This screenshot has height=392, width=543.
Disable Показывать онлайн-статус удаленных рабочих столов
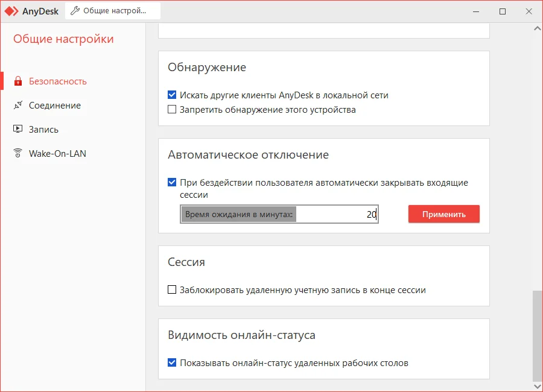(x=172, y=363)
